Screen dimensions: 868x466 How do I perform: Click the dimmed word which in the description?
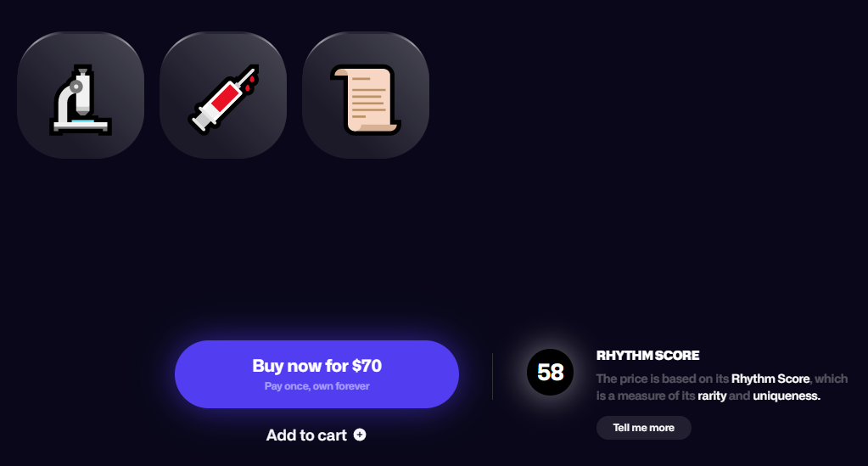point(832,379)
